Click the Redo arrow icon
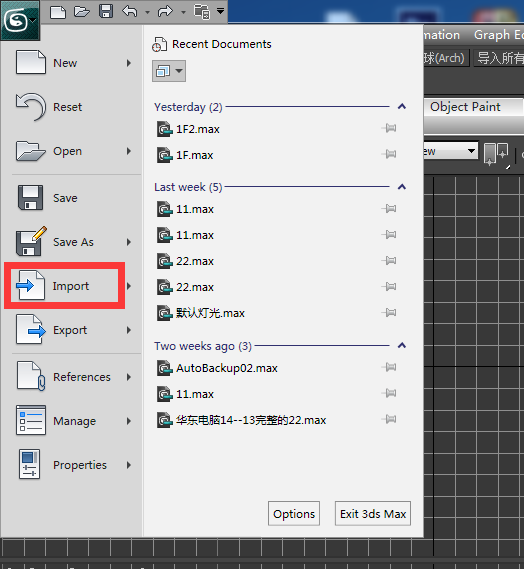 click(165, 12)
